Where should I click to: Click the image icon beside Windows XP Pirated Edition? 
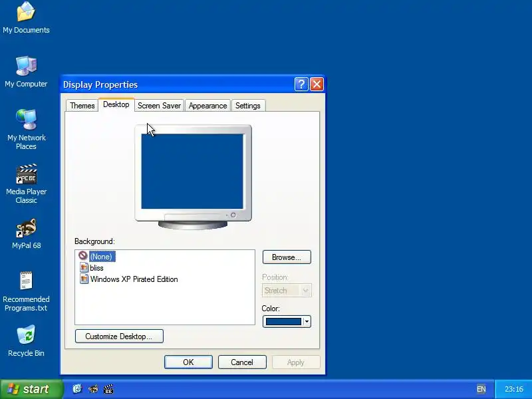[84, 279]
